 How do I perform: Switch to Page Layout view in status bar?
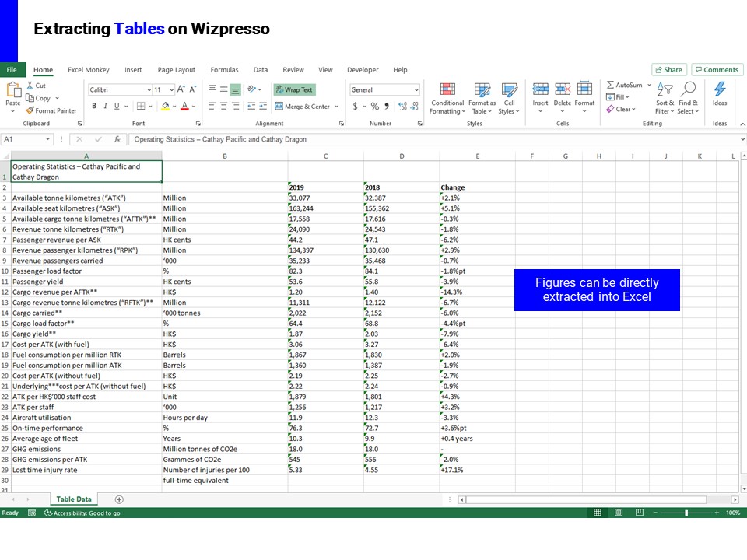619,513
